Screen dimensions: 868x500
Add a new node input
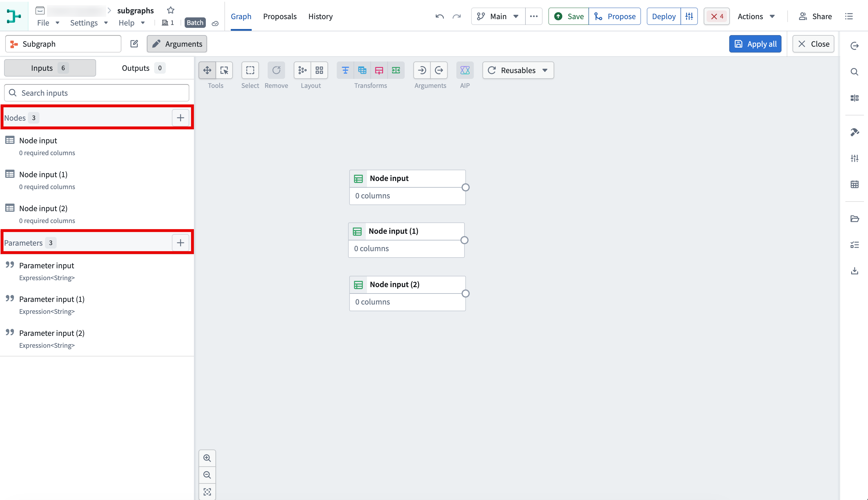pyautogui.click(x=180, y=118)
